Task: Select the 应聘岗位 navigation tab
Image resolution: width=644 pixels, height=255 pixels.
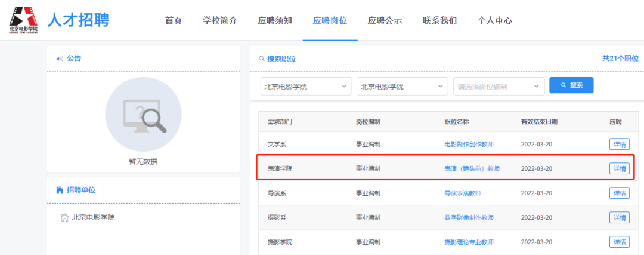Action: (x=330, y=20)
